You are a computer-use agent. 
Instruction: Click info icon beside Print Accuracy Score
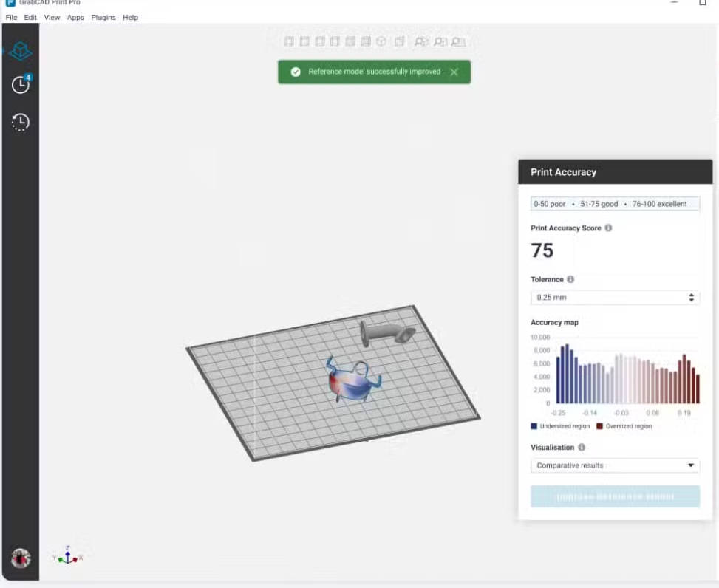[x=609, y=228]
